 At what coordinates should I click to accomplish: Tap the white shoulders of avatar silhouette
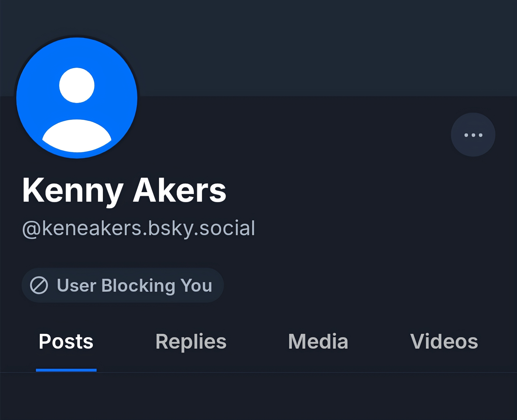pyautogui.click(x=77, y=136)
